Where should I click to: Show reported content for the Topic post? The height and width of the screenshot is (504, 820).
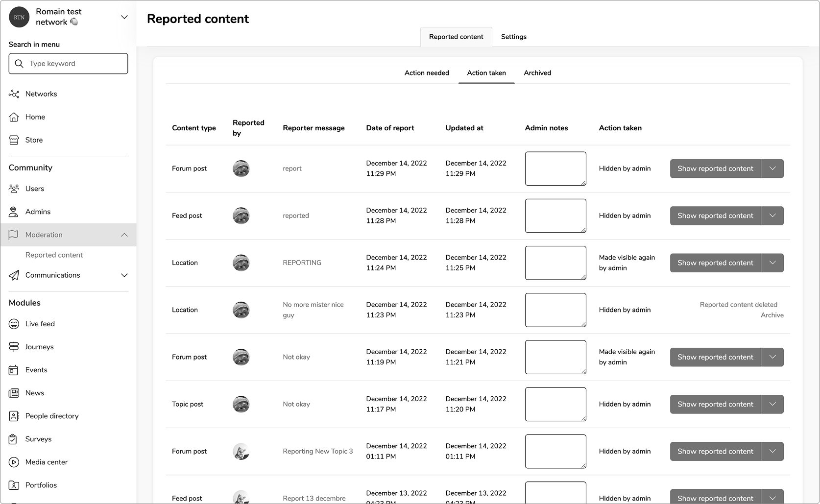715,404
